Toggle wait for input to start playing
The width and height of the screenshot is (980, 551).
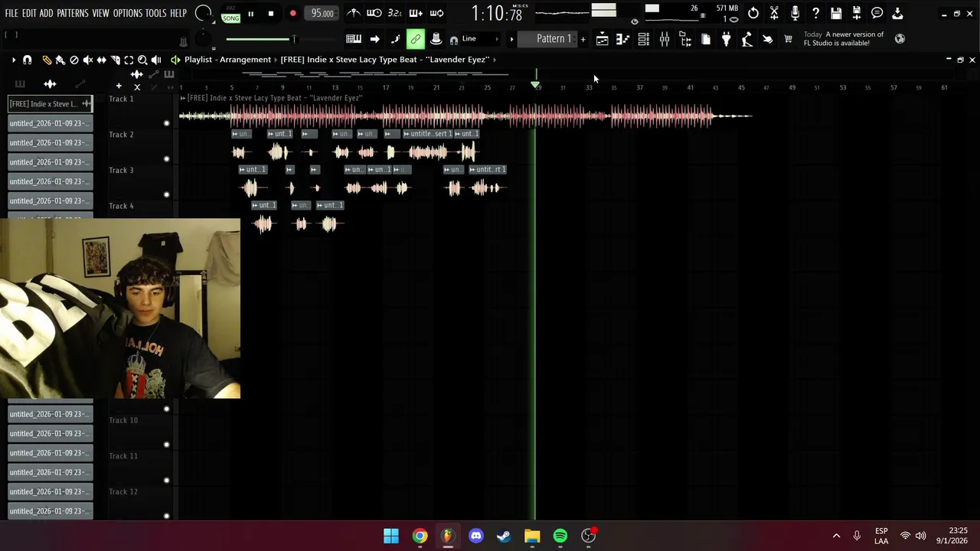(x=374, y=13)
